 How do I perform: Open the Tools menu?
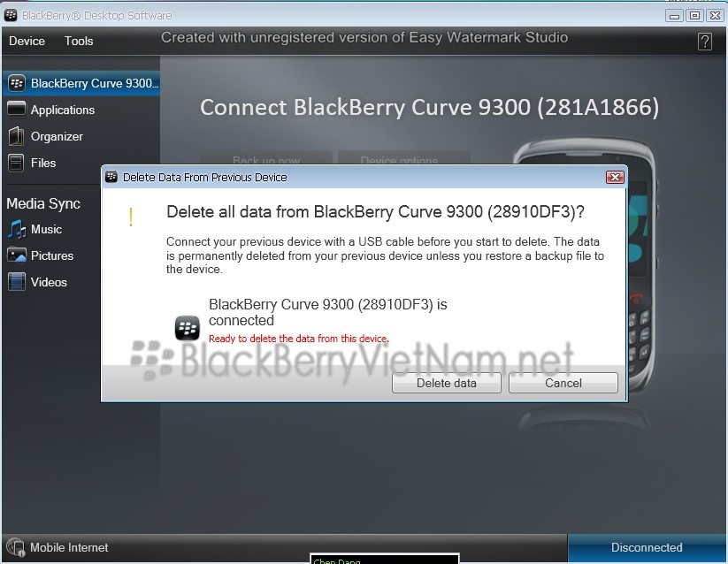point(79,41)
